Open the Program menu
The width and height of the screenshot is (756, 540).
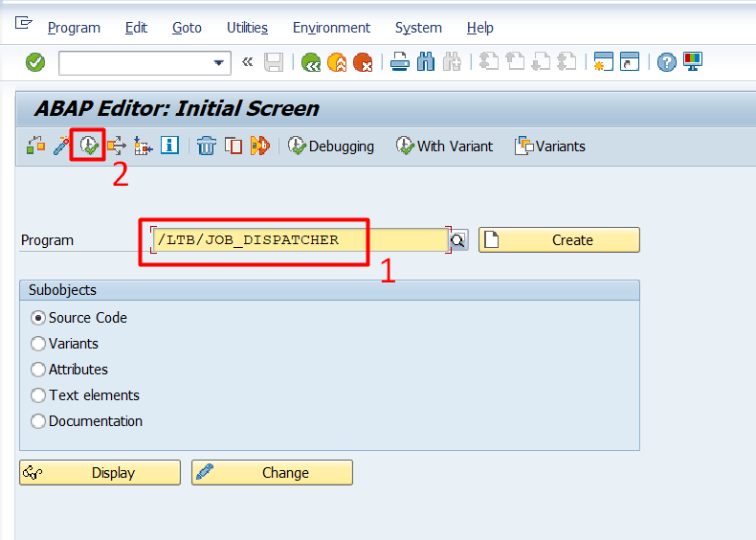[x=74, y=28]
